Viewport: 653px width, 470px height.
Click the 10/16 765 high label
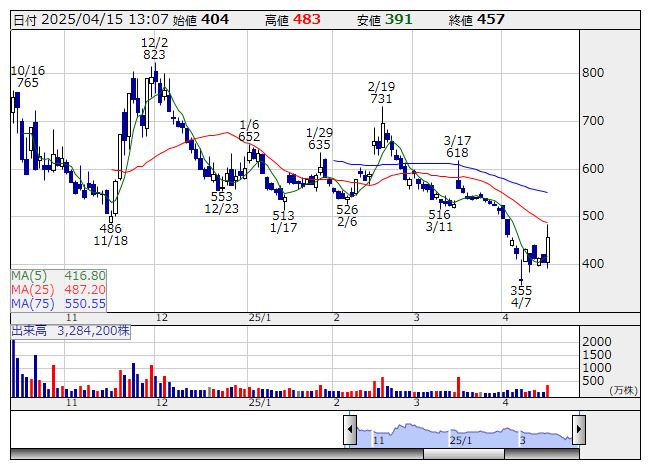pyautogui.click(x=28, y=77)
